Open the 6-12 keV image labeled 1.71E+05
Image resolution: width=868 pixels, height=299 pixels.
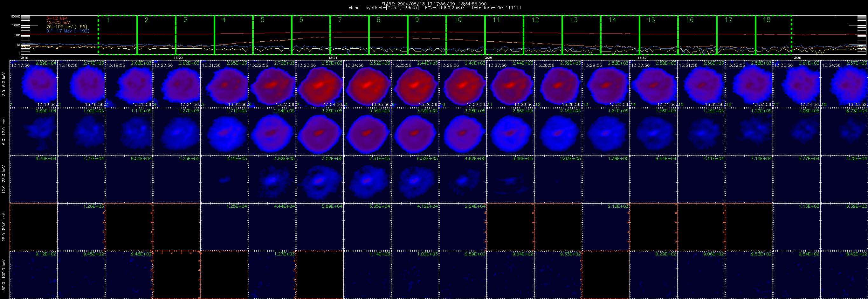click(x=224, y=132)
